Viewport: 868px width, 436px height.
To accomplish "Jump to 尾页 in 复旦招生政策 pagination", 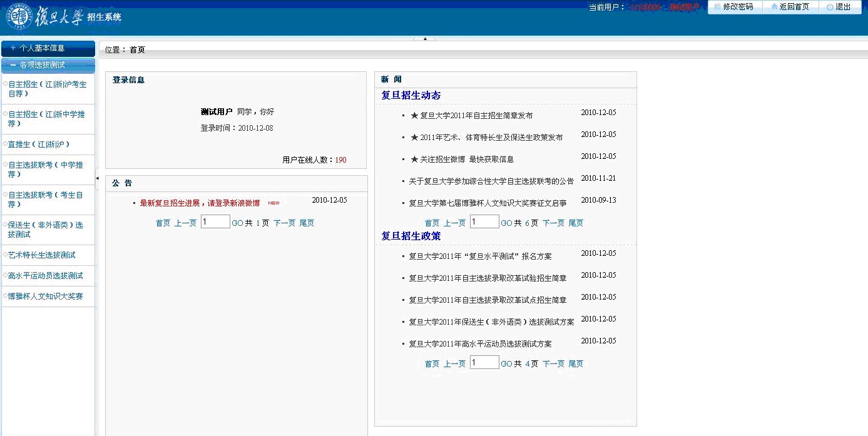I will point(576,364).
